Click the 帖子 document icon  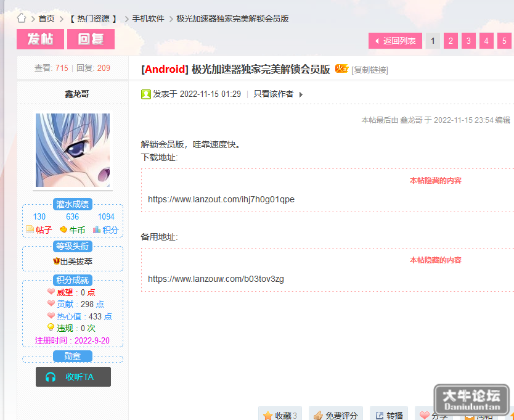point(30,229)
